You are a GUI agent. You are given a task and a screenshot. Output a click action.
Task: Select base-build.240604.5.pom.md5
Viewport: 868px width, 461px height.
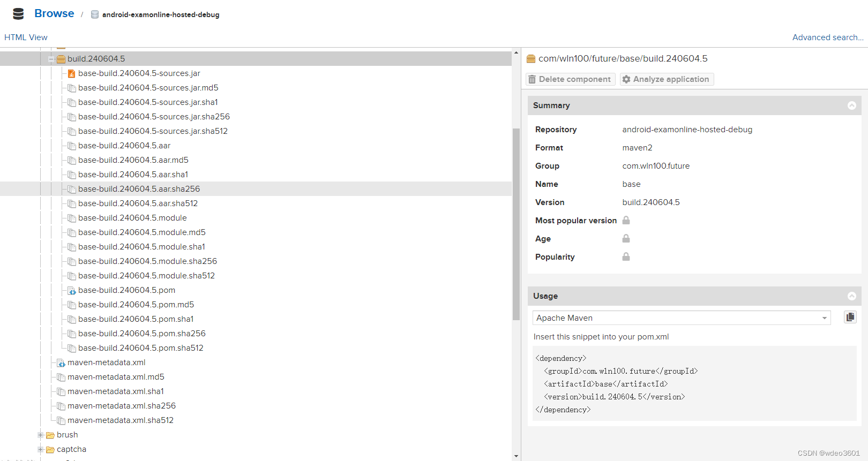(x=136, y=305)
